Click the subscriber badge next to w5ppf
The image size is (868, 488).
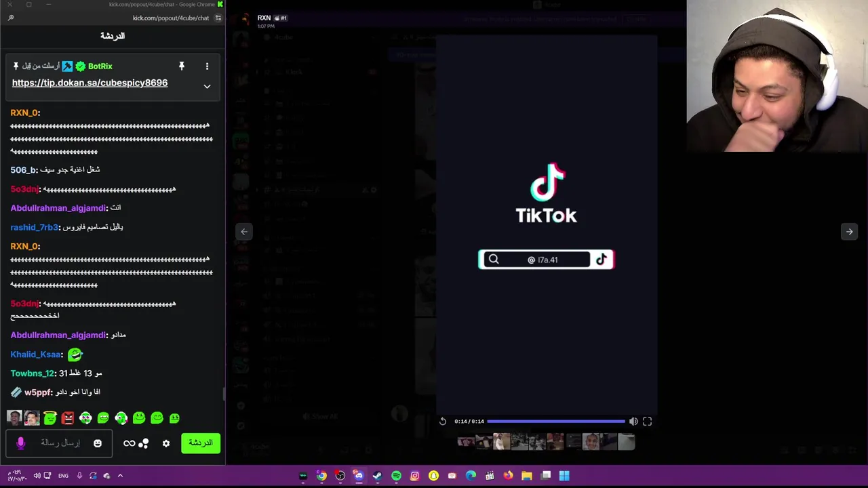[x=16, y=392]
